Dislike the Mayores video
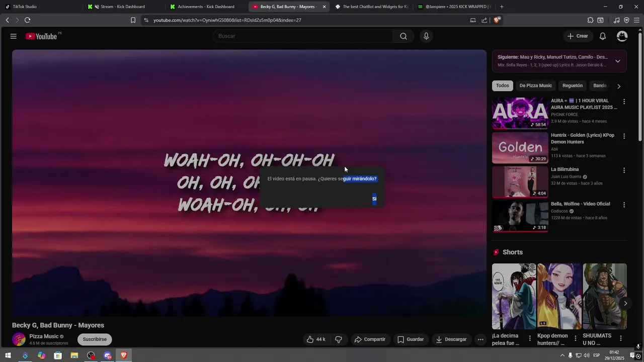644x362 pixels. tap(339, 339)
